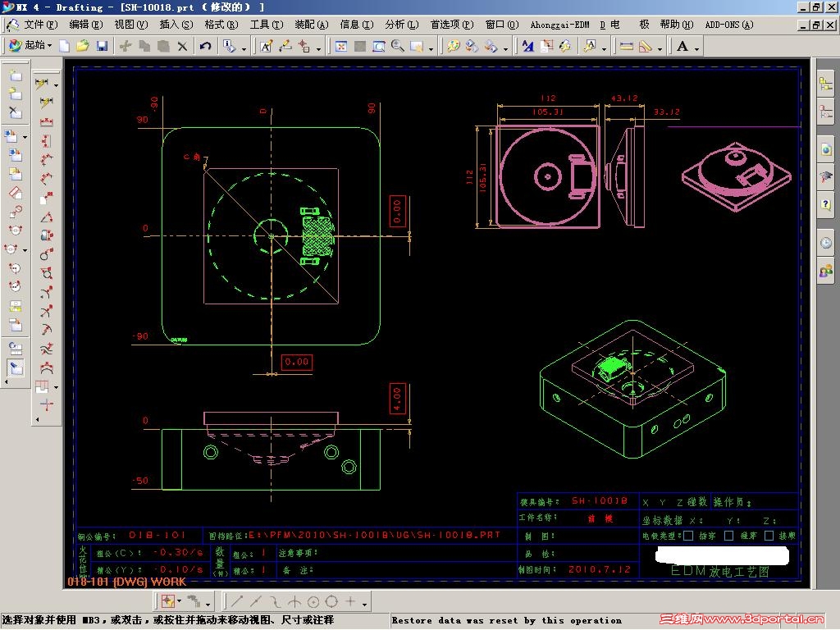Check the 接顺 electrode type checkbox

pyautogui.click(x=769, y=536)
